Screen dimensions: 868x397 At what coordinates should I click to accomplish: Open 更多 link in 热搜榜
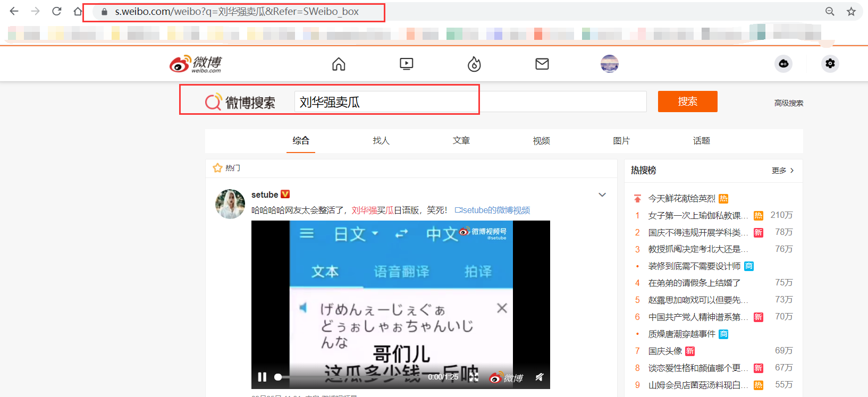pyautogui.click(x=783, y=171)
